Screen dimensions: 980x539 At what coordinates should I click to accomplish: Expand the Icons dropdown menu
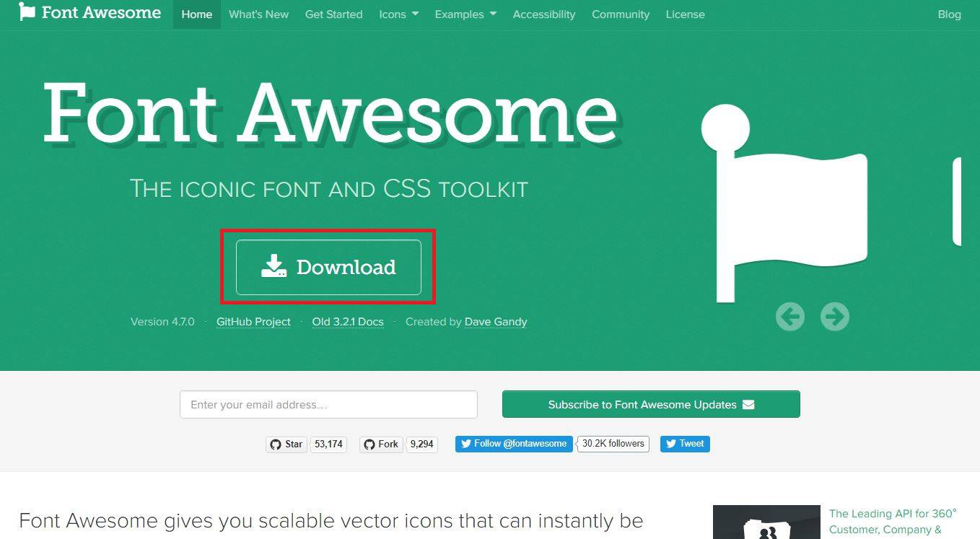point(398,14)
